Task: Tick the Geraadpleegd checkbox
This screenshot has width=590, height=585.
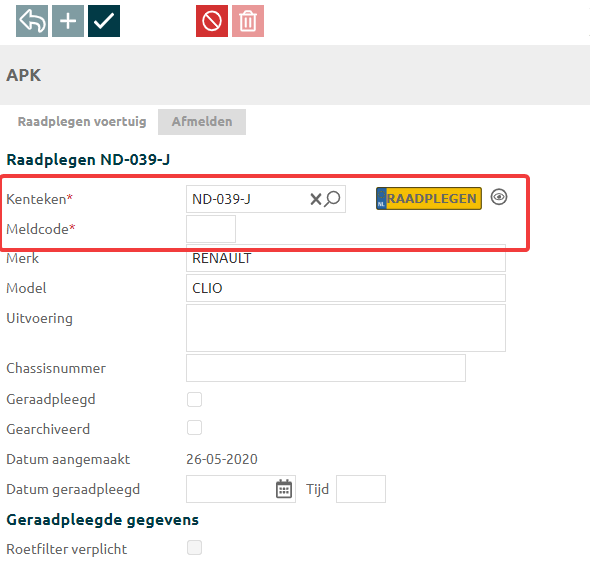Action: click(x=195, y=400)
